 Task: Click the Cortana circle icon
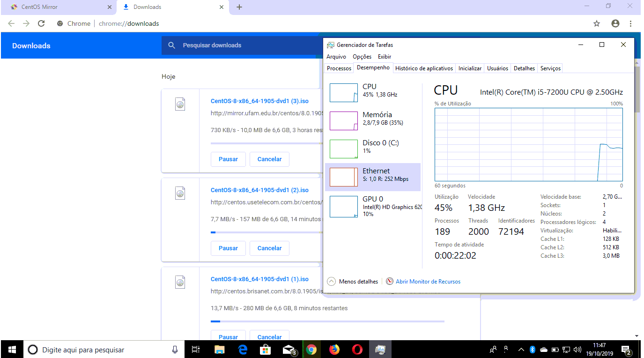(33, 350)
